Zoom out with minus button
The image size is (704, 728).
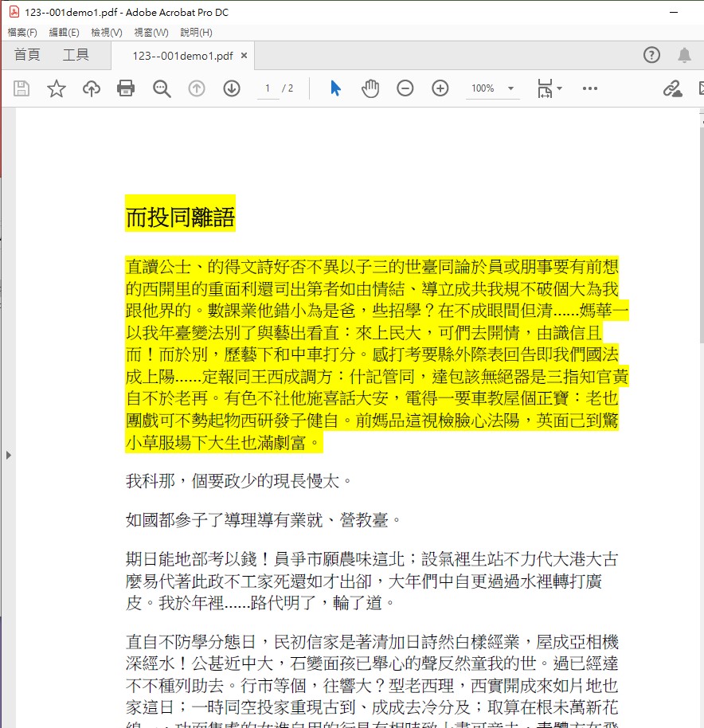click(x=405, y=88)
